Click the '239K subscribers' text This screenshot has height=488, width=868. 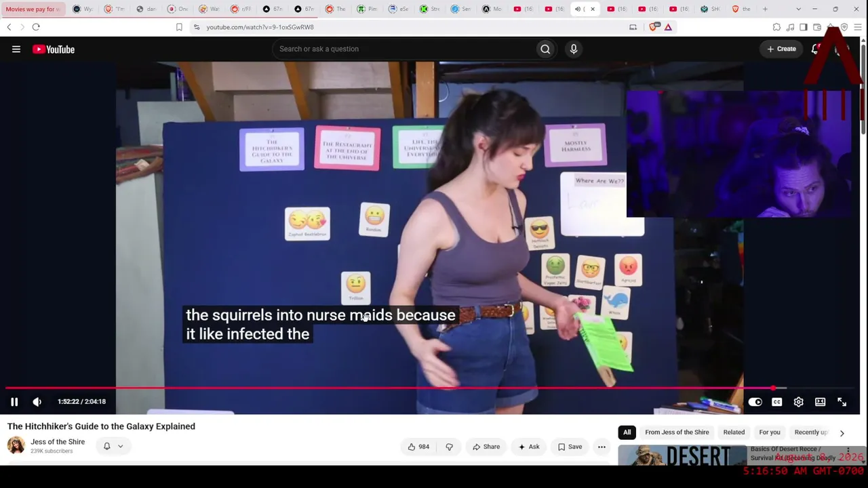[x=52, y=451]
